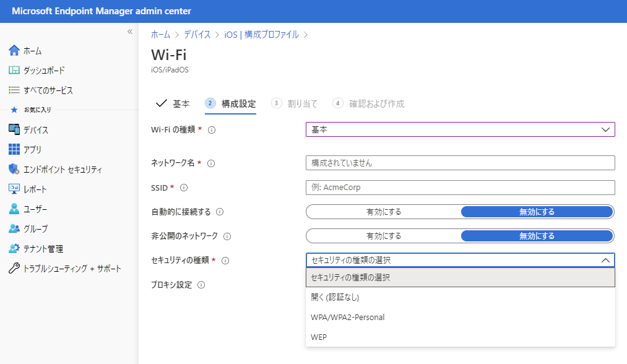Click info icon next to 自動的に接続する
The height and width of the screenshot is (364, 627).
point(220,212)
